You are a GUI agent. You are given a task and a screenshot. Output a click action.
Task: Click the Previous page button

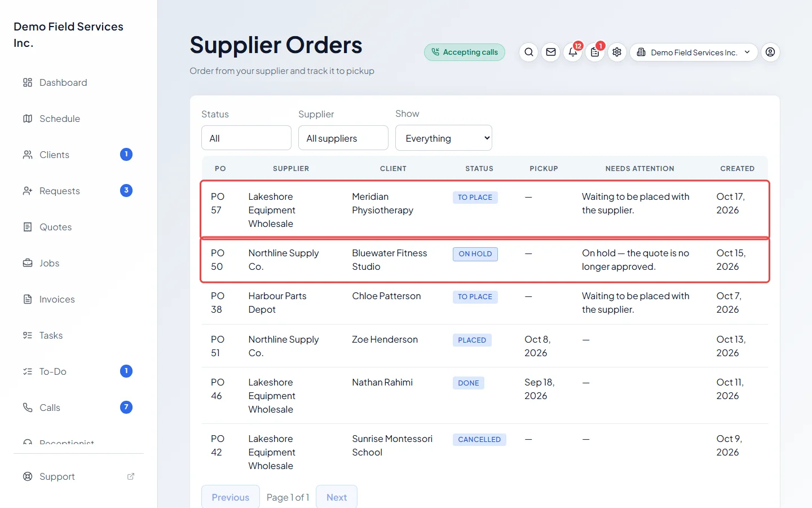tap(231, 497)
